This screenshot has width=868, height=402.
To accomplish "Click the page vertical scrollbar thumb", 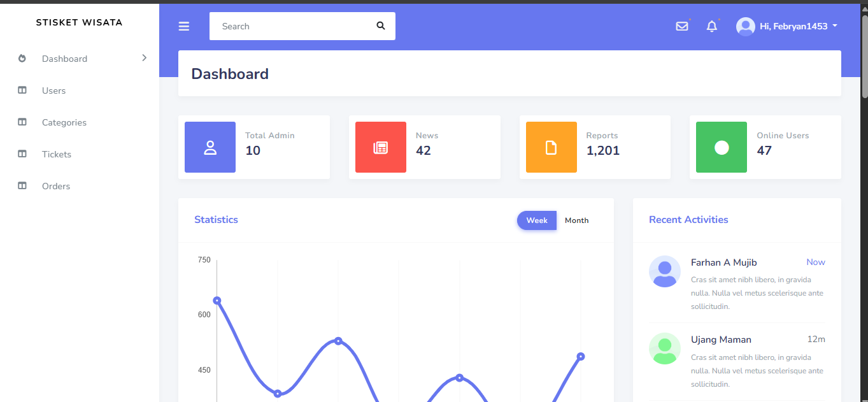I will [x=865, y=55].
